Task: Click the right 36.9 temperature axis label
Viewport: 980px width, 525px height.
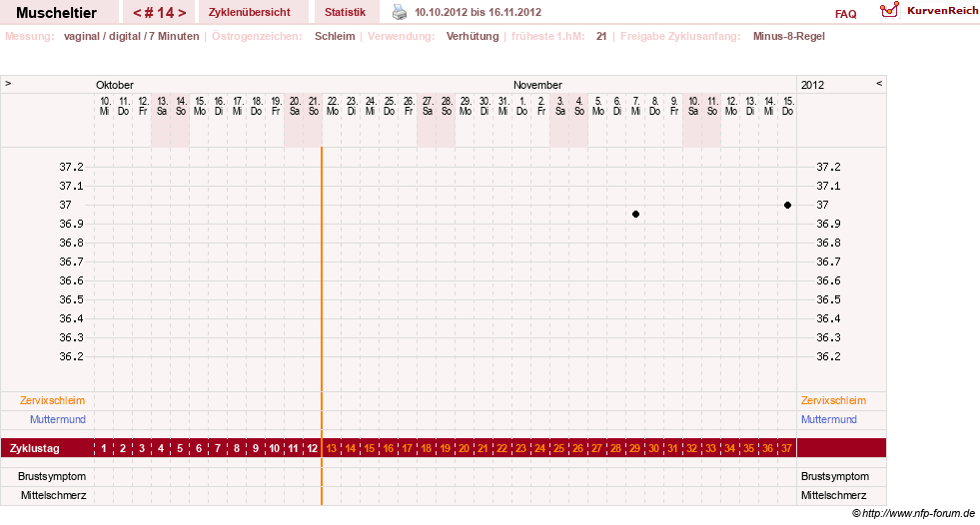Action: coord(828,224)
